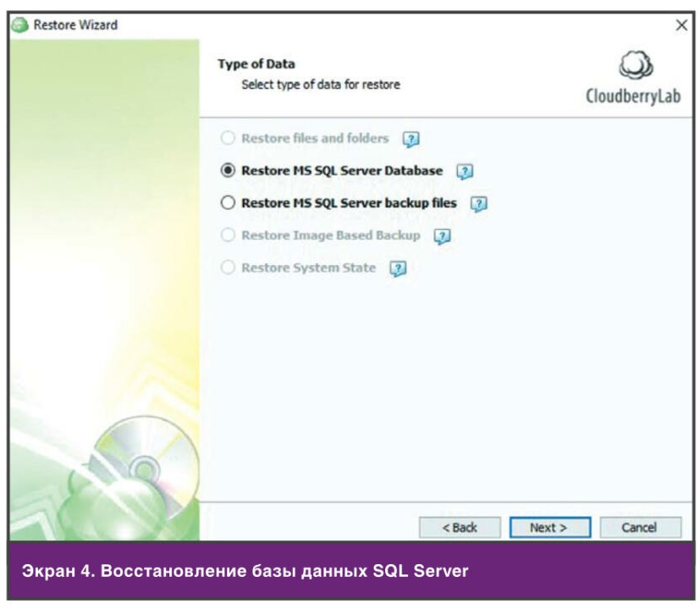
Task: Select Restore Image Based Backup radio button
Action: coord(228,235)
